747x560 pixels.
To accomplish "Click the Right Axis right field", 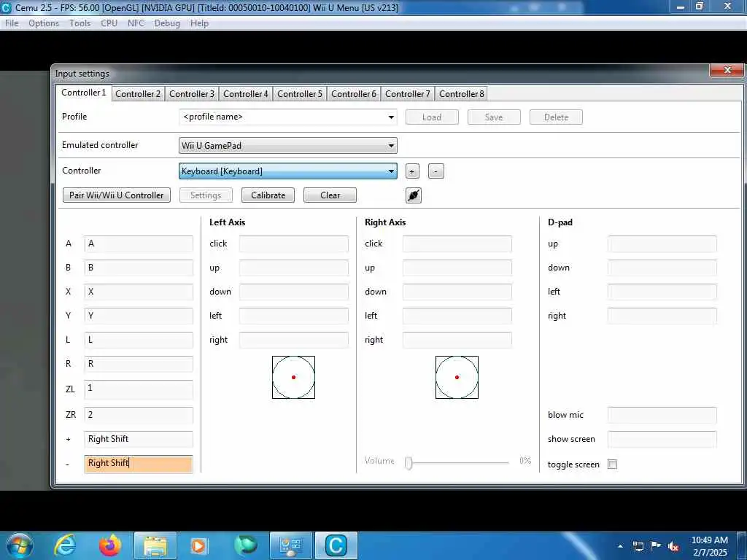I will coord(457,340).
